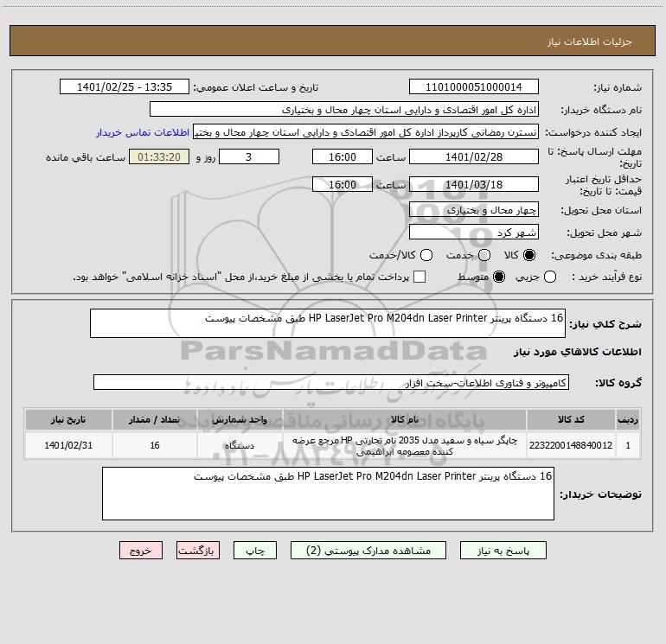Screen dimensions: 666x644
Task: Click the 'ردیف' column header
Action: pyautogui.click(x=628, y=419)
